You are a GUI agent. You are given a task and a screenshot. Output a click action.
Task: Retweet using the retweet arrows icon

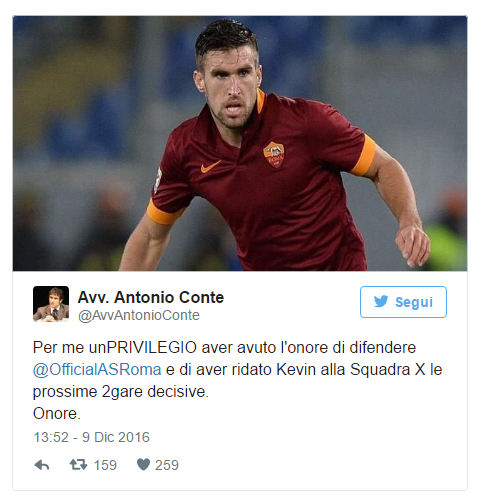click(x=78, y=464)
